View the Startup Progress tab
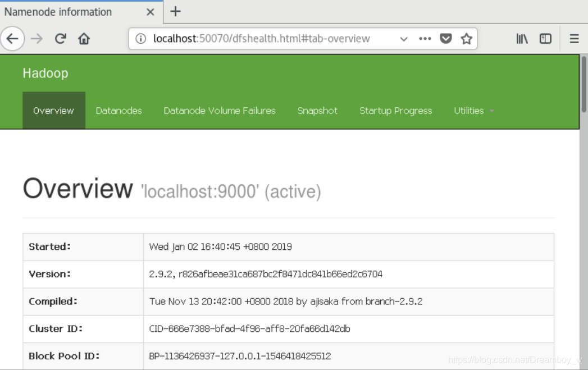Viewport: 588px width, 370px height. (x=395, y=111)
